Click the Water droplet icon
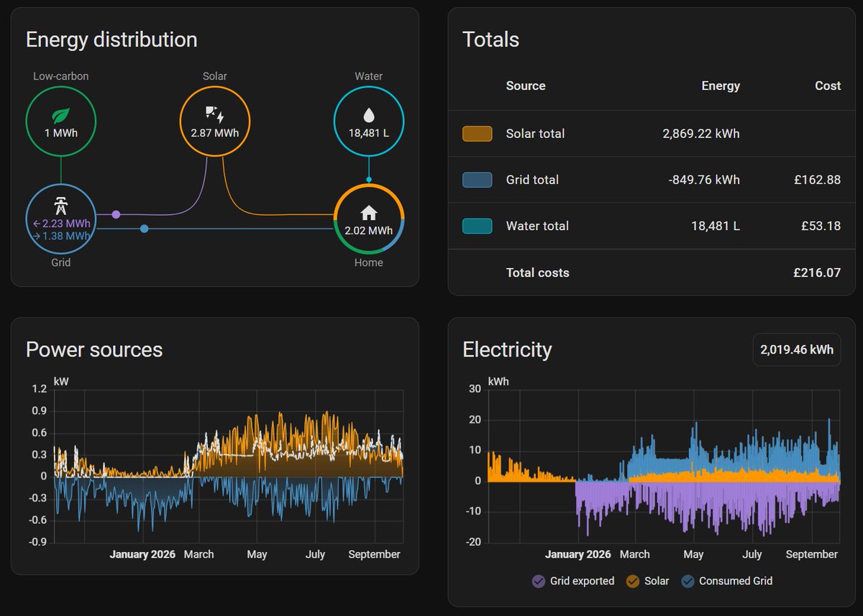Image resolution: width=863 pixels, height=616 pixels. tap(369, 115)
